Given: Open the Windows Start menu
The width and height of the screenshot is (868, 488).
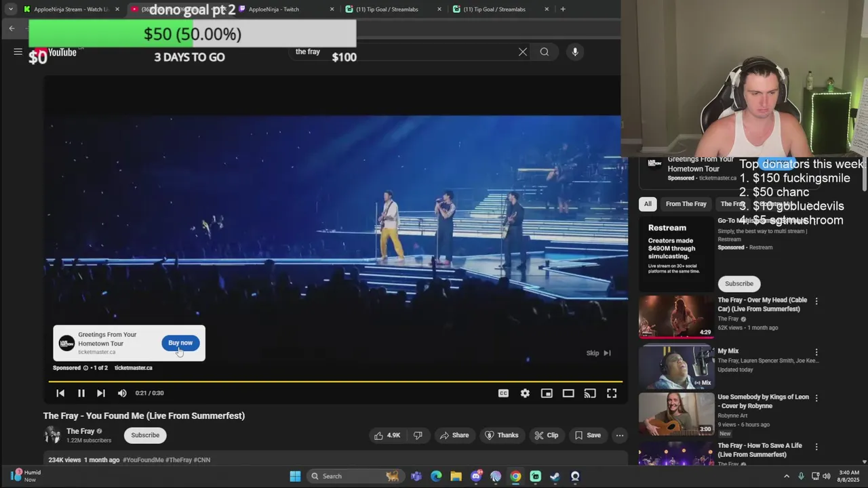Looking at the screenshot, I should click(295, 476).
